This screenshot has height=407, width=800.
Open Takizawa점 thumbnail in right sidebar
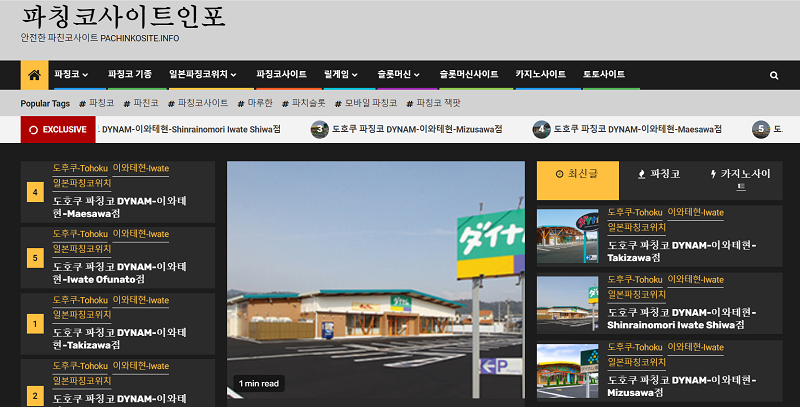(567, 236)
